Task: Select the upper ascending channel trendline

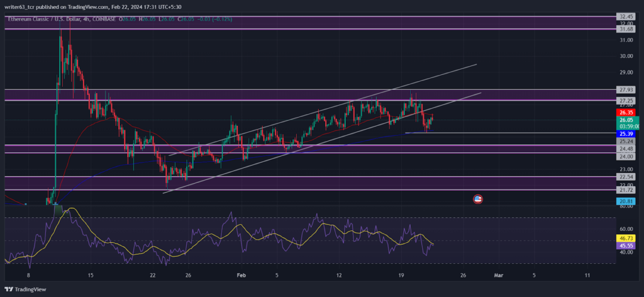Action: click(323, 109)
